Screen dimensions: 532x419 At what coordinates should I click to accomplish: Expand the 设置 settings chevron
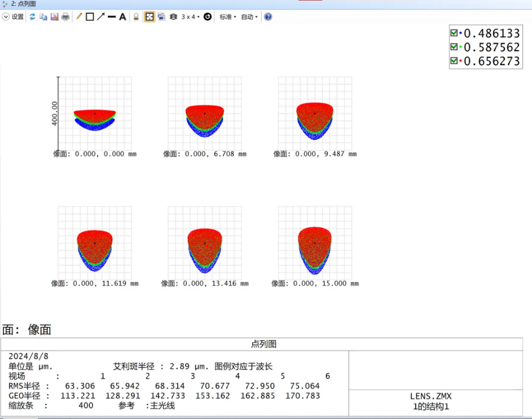(x=6, y=17)
